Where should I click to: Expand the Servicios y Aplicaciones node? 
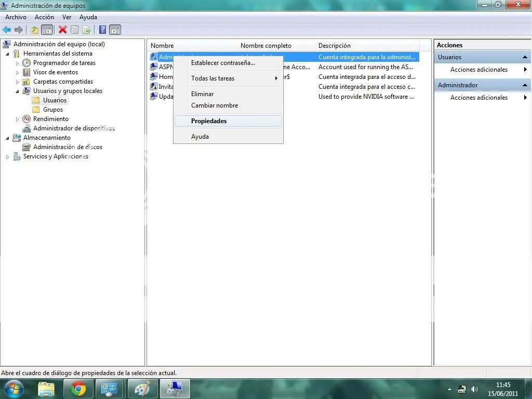[x=7, y=157]
